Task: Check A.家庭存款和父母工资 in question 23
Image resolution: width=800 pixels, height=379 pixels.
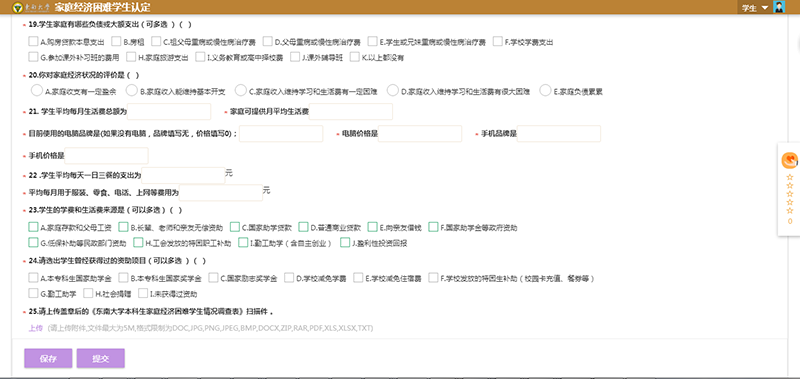Action: [x=33, y=226]
